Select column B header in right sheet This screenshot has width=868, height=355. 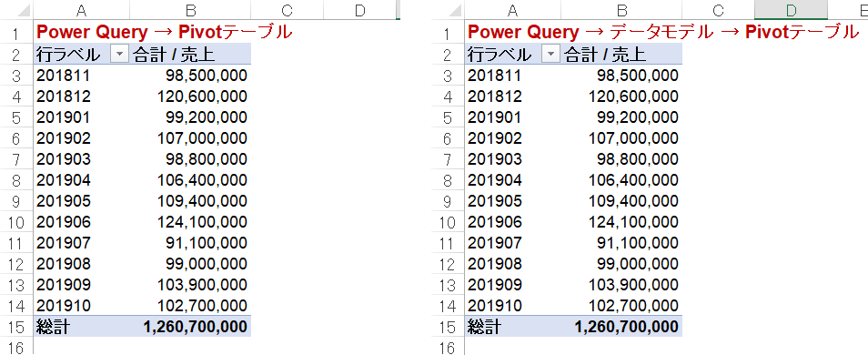(x=621, y=11)
